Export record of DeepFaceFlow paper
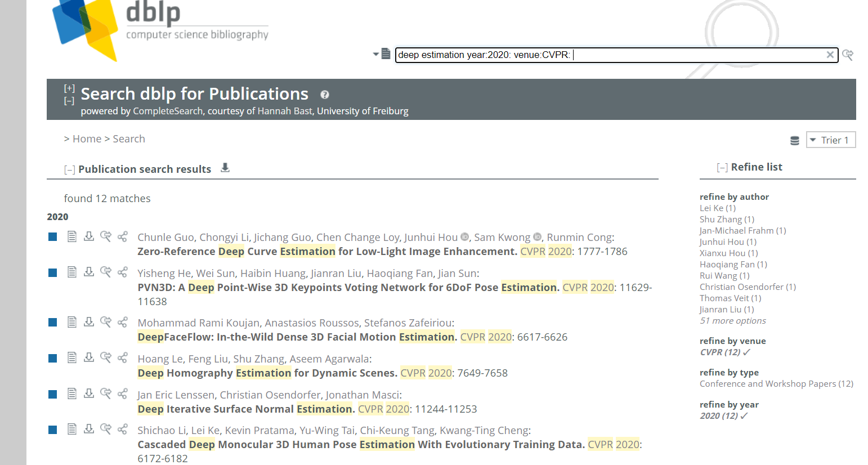This screenshot has height=465, width=868. (x=89, y=322)
